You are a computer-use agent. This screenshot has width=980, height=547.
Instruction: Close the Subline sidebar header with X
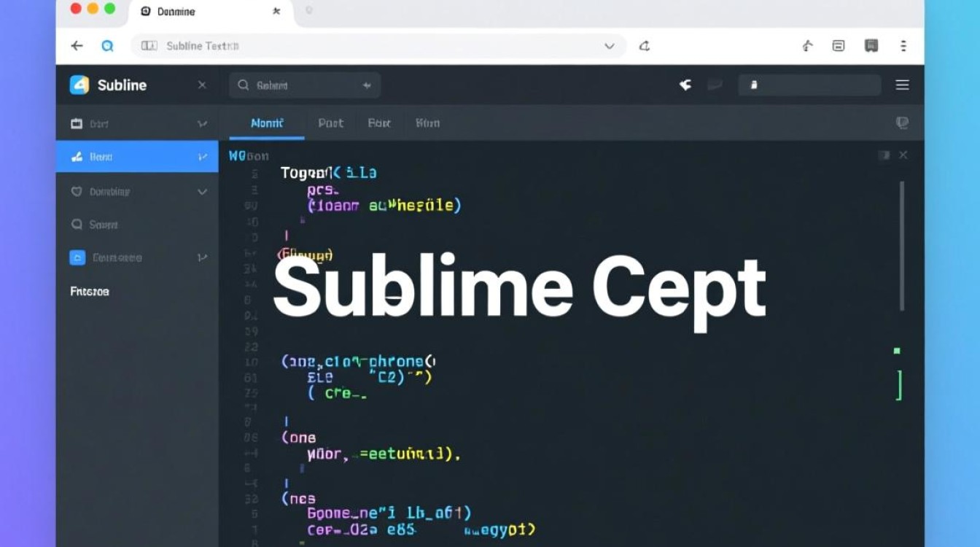(x=202, y=85)
